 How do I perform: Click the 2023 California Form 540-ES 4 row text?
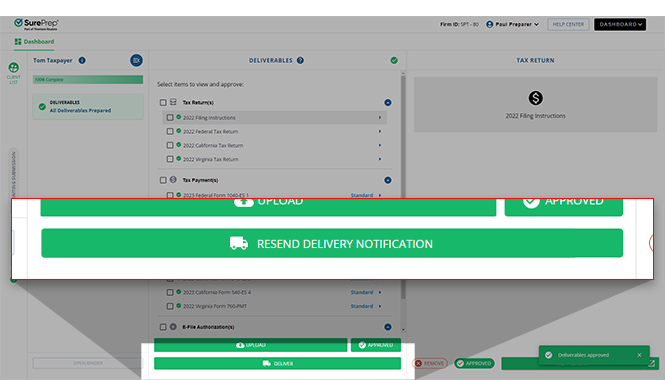217,292
